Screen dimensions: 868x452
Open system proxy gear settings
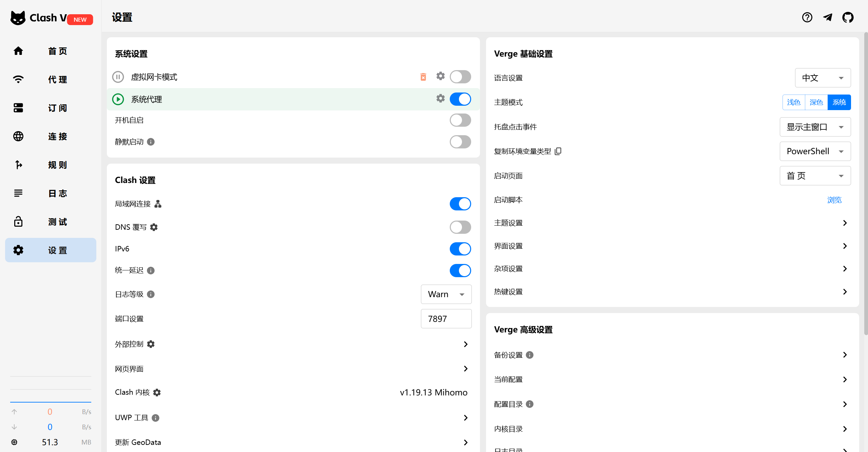click(440, 99)
